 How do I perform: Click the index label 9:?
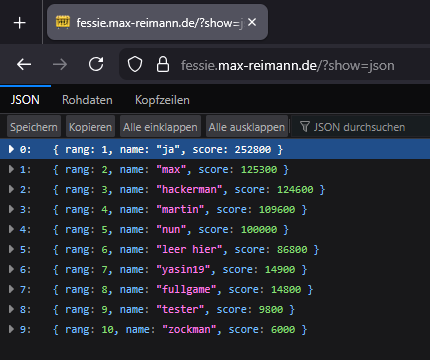coord(25,329)
